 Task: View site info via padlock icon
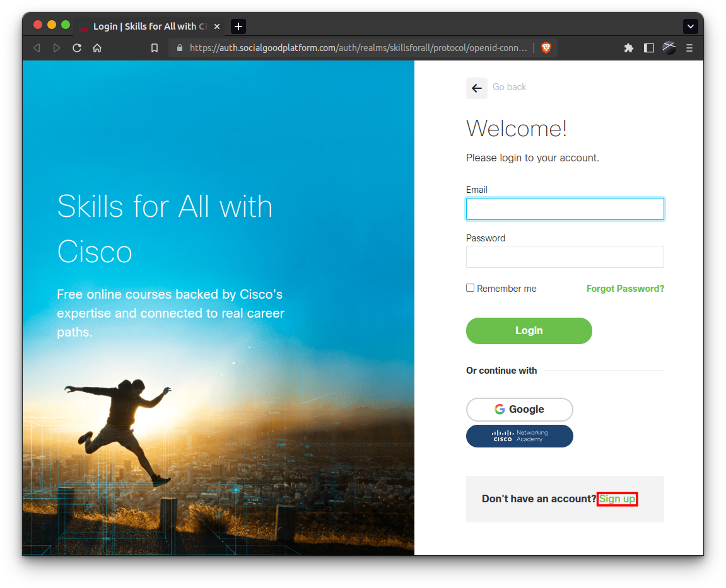click(180, 48)
